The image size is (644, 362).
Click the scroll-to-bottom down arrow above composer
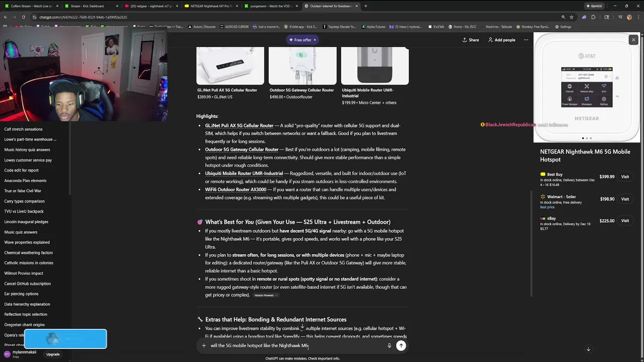302,327
